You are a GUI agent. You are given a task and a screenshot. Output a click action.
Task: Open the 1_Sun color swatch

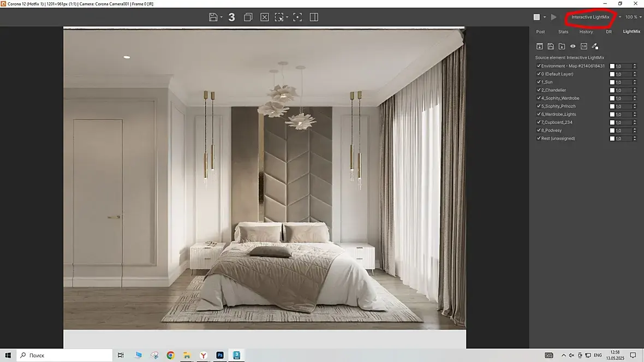click(612, 82)
